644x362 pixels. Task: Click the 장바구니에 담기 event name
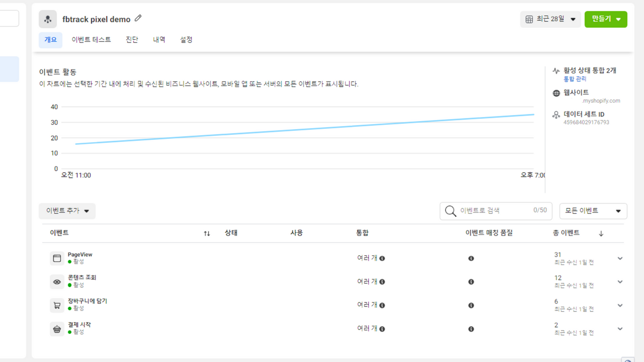[x=88, y=301]
